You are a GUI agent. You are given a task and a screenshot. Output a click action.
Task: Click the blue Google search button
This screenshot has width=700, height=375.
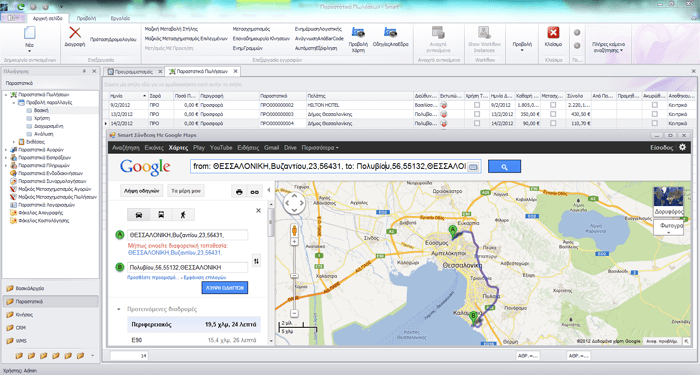(504, 167)
